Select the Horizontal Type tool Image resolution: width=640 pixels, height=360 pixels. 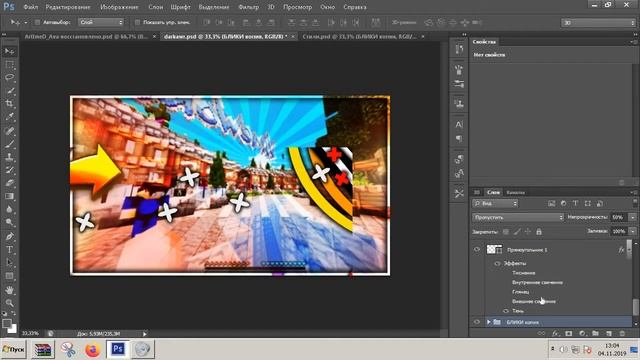click(x=9, y=249)
